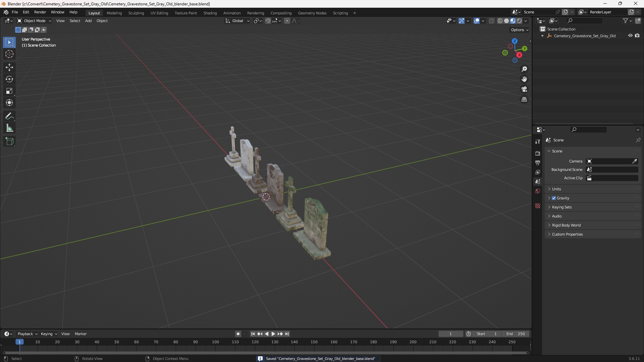The height and width of the screenshot is (362, 644).
Task: Select the Add Cube tool
Action: tap(9, 141)
